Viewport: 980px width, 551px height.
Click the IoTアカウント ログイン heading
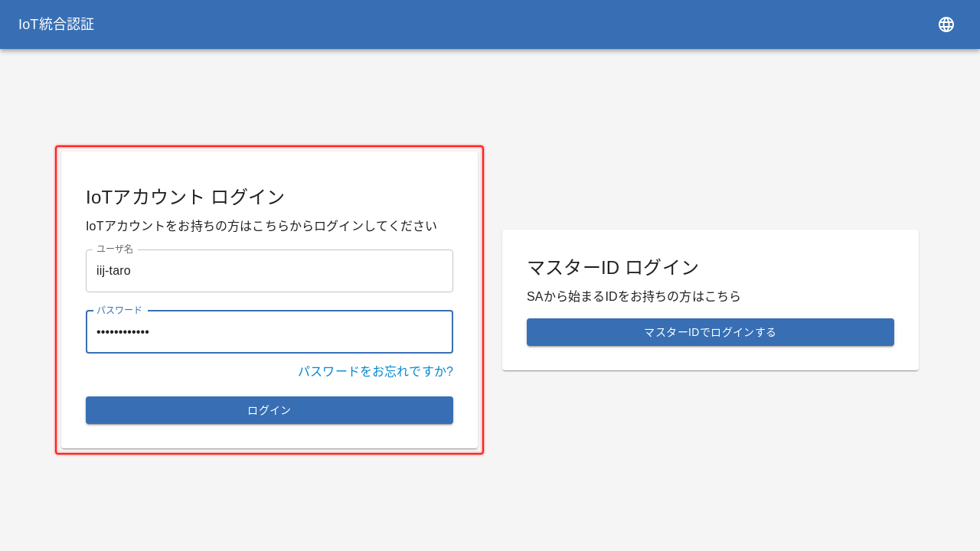click(x=185, y=197)
